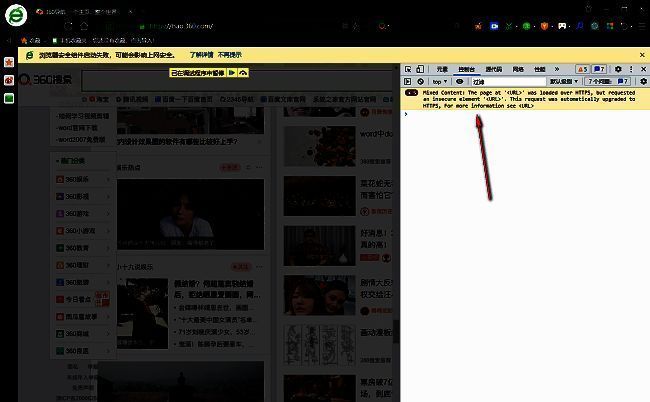Expand the 360小游戏 category row

(84, 231)
